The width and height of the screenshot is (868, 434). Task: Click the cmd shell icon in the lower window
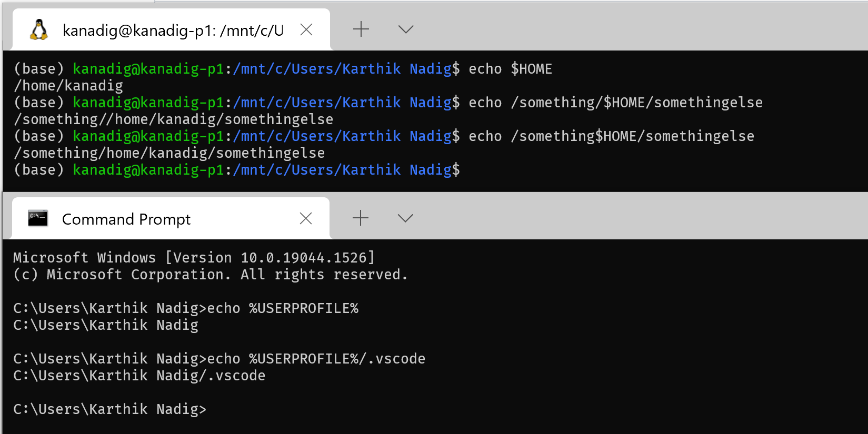tap(37, 218)
